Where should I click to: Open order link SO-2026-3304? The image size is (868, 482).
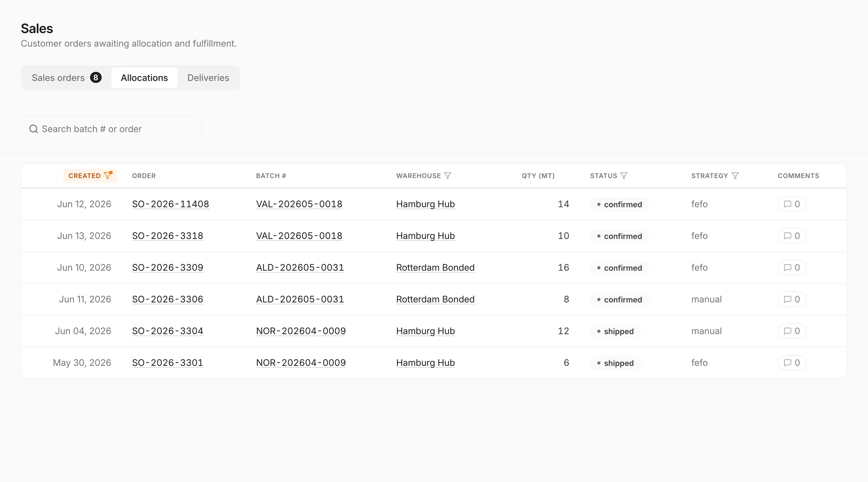(167, 331)
